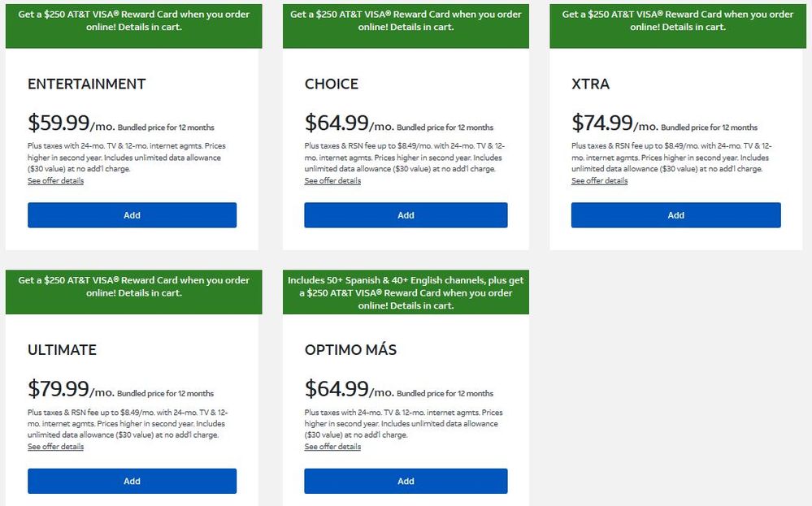Screen dimensions: 812x506
Task: View See offer details for ULTIMATE
Action: 55,447
